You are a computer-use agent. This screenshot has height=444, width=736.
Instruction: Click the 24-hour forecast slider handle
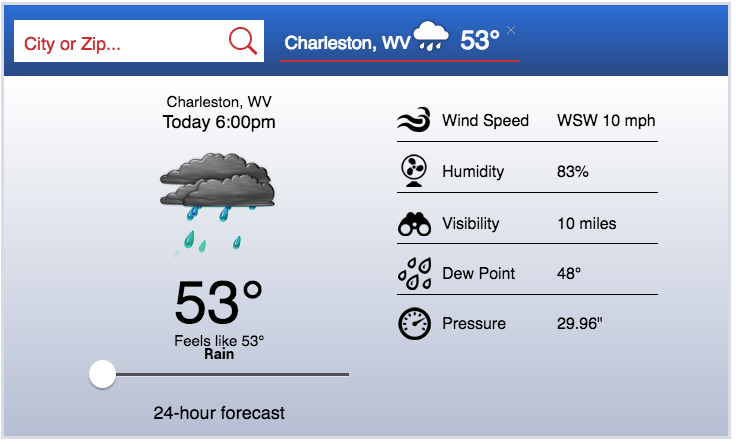(x=102, y=374)
